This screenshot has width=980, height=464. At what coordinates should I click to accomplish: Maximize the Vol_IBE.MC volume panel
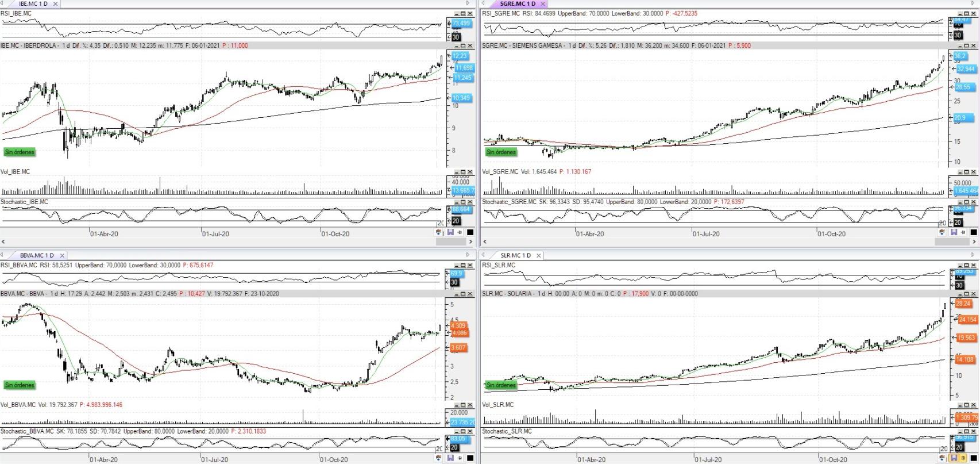point(463,172)
